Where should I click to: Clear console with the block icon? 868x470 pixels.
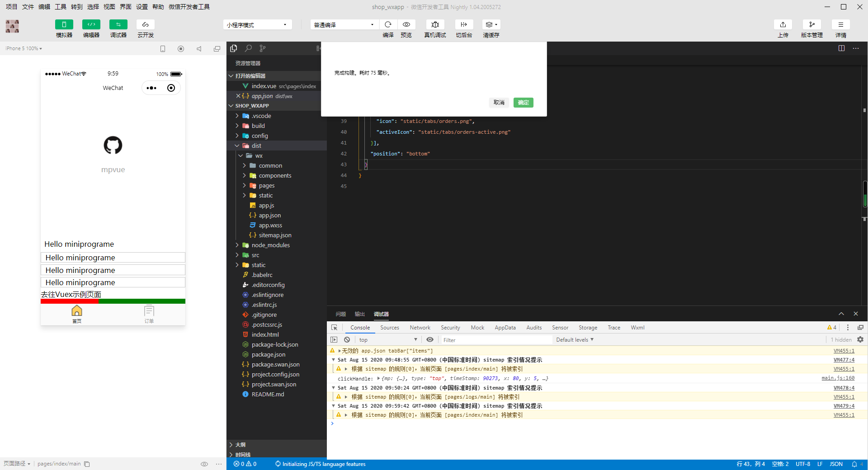[347, 340]
